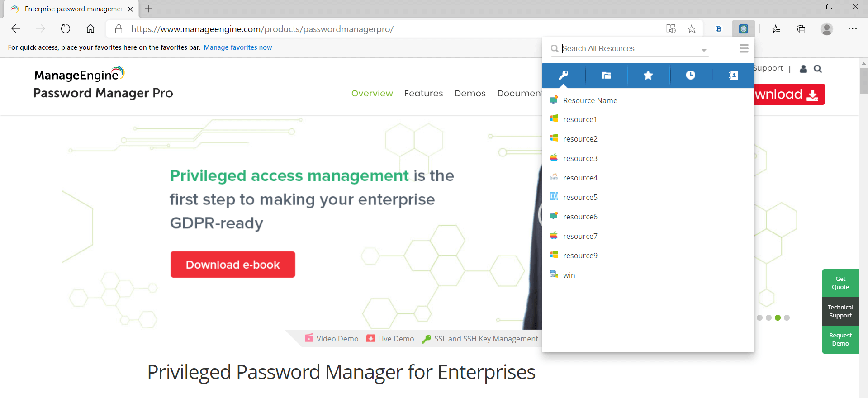Click the search magnifier in extension popup
This screenshot has width=868, height=398.
[554, 48]
